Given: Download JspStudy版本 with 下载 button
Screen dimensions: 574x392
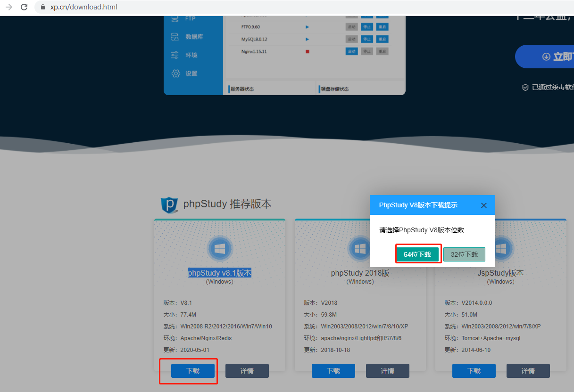Looking at the screenshot, I should [474, 371].
